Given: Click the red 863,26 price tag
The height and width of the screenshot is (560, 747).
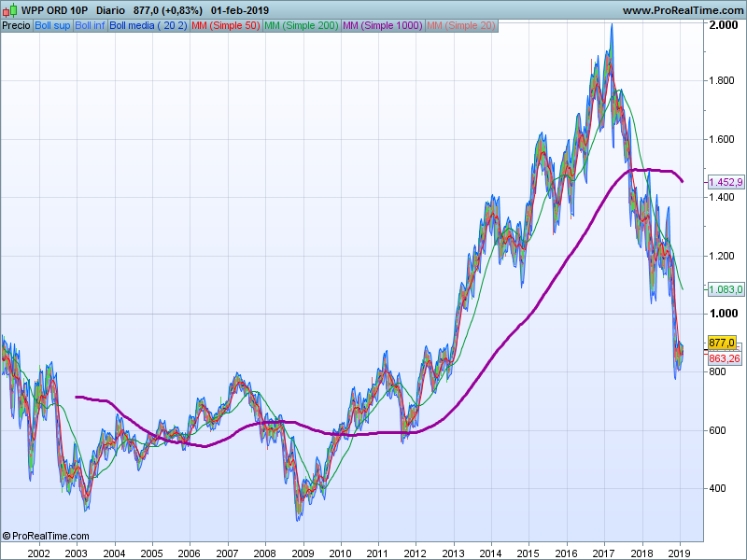Looking at the screenshot, I should 725,358.
